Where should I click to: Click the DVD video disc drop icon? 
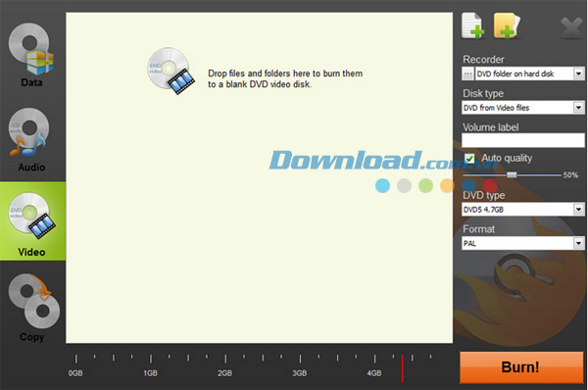point(171,71)
